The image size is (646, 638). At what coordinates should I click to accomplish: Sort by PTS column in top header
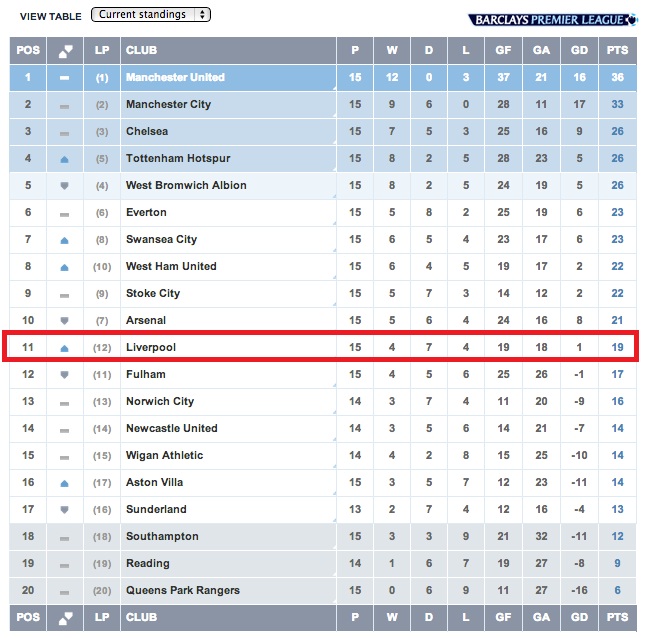tap(617, 50)
